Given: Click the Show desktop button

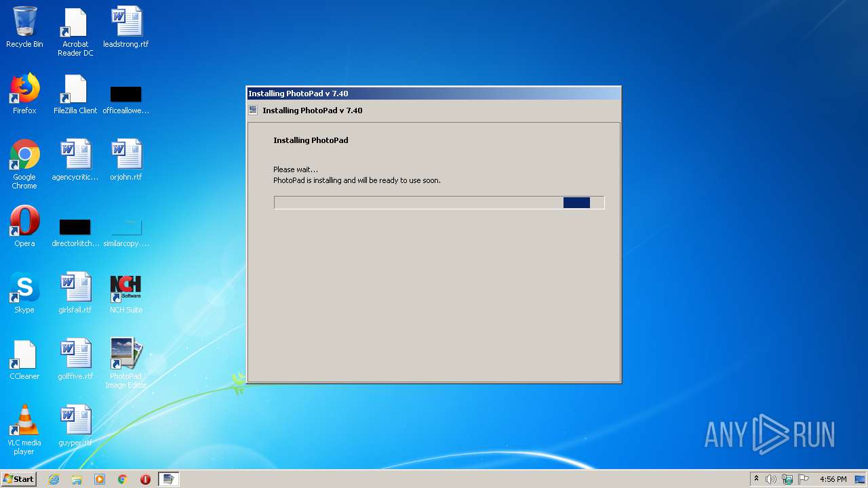Looking at the screenshot, I should coord(861,479).
